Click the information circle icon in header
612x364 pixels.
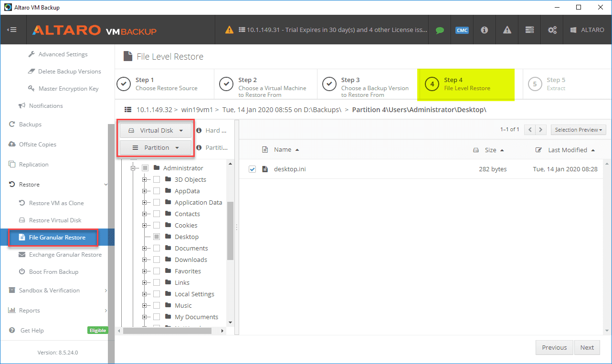[485, 30]
